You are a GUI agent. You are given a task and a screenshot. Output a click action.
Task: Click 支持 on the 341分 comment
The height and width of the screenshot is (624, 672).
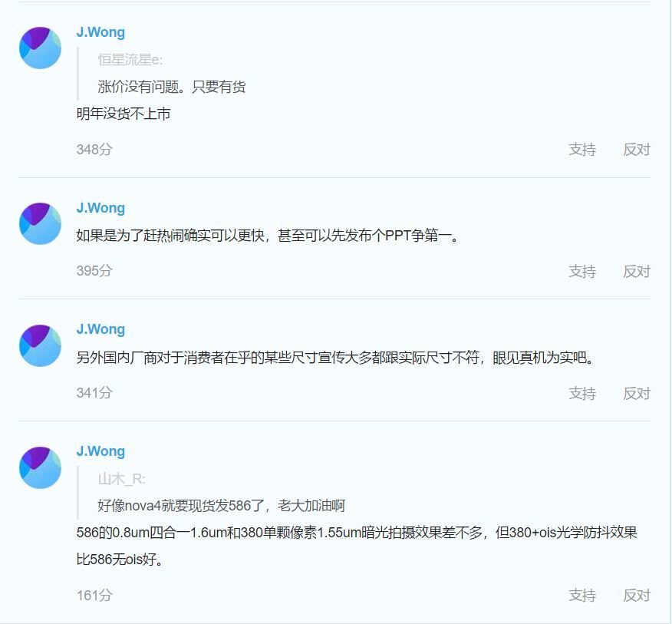(x=584, y=393)
